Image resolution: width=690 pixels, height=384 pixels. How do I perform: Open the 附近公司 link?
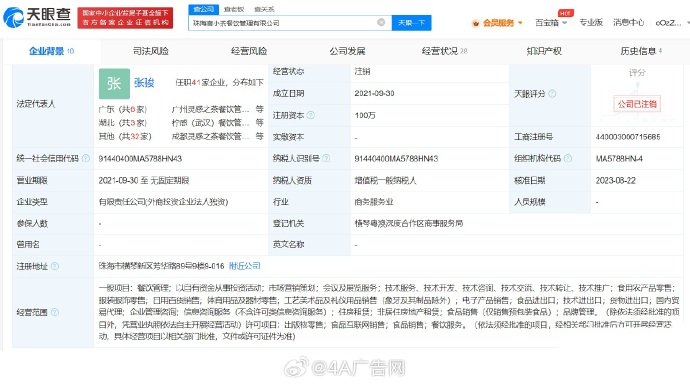pos(245,266)
